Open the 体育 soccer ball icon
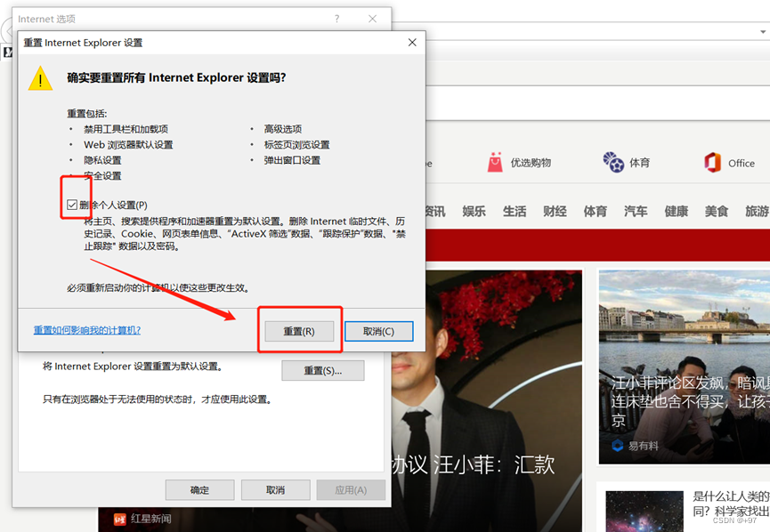The height and width of the screenshot is (532, 770). click(x=612, y=162)
